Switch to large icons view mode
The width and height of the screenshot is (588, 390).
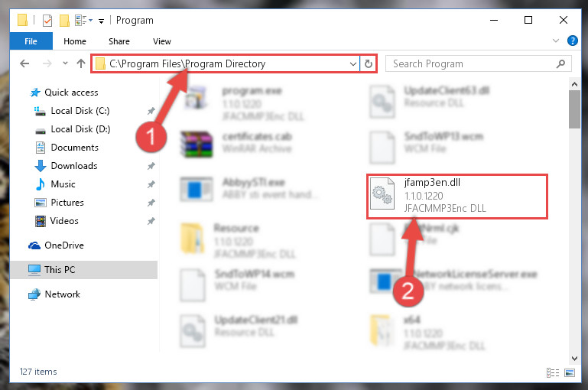570,372
